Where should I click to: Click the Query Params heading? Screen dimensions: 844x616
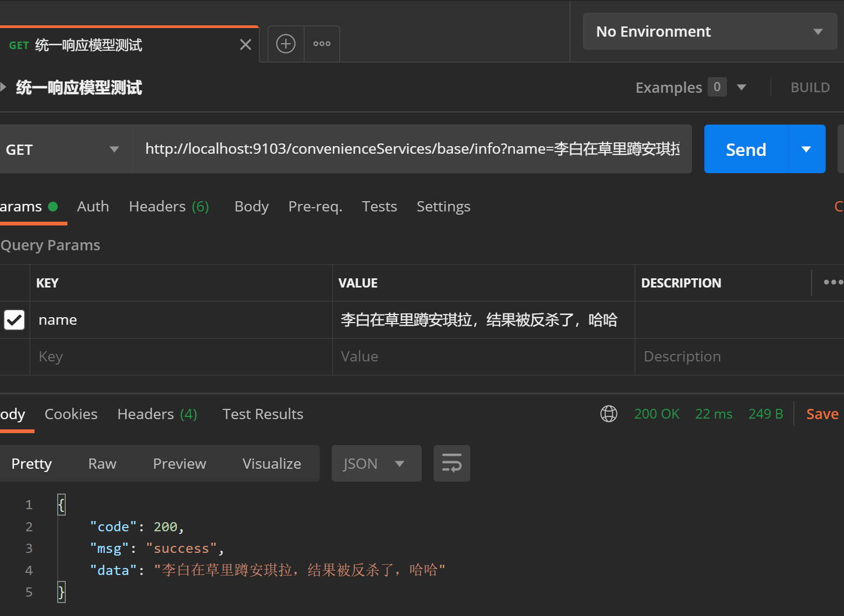coord(50,245)
